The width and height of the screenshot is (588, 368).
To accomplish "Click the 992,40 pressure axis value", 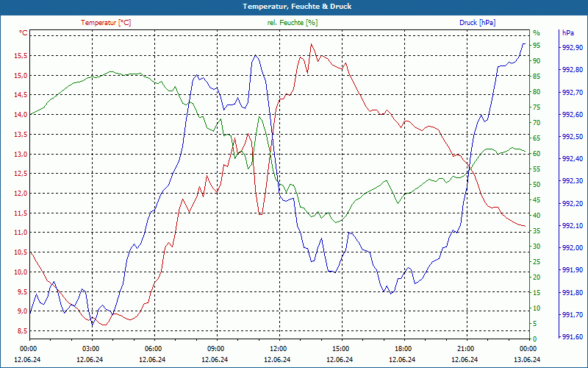I will point(573,159).
